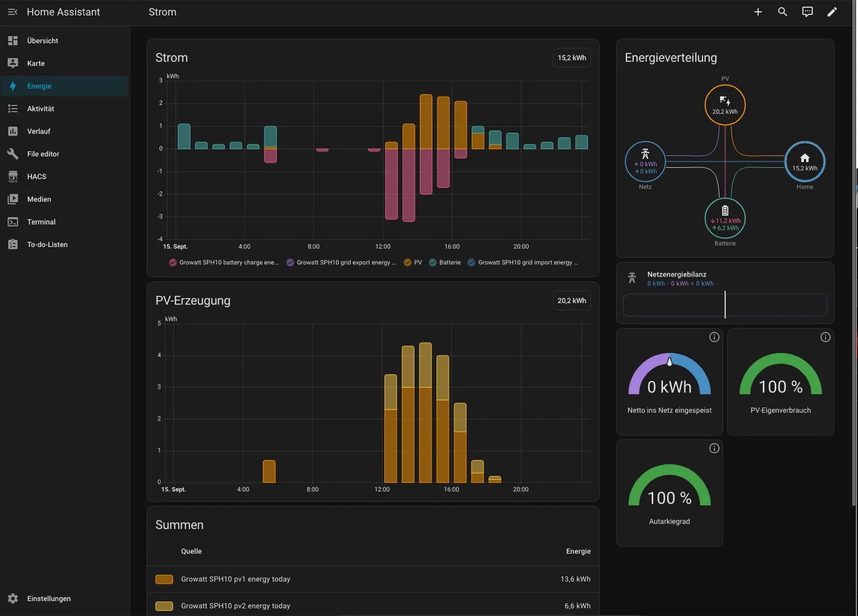Image resolution: width=858 pixels, height=616 pixels.
Task: Go to Karte in sidebar
Action: 64,63
